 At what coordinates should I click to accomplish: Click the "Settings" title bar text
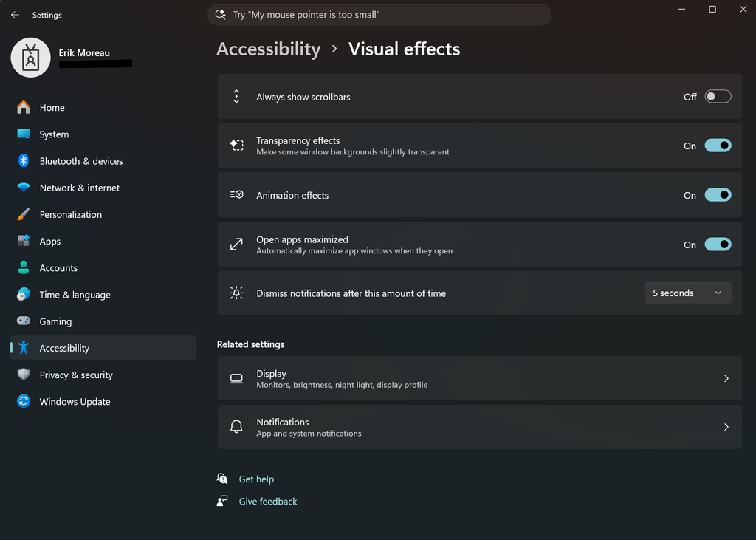(x=47, y=15)
